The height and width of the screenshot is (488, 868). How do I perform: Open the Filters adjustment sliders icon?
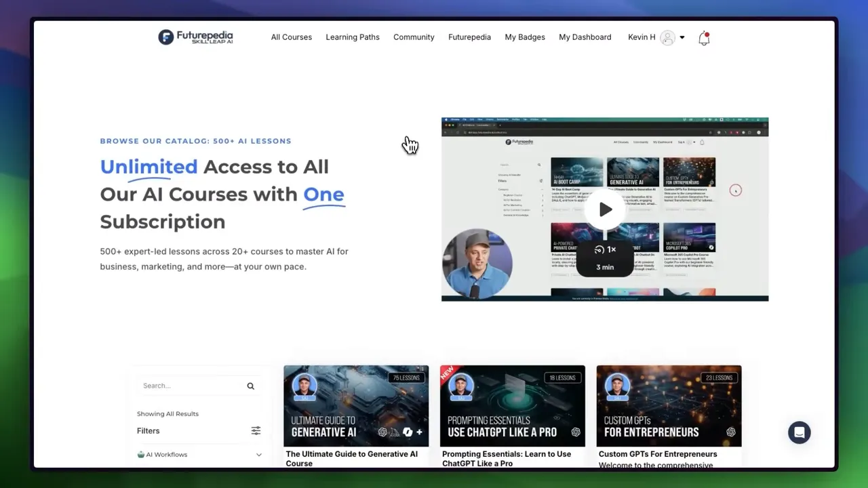pos(256,430)
